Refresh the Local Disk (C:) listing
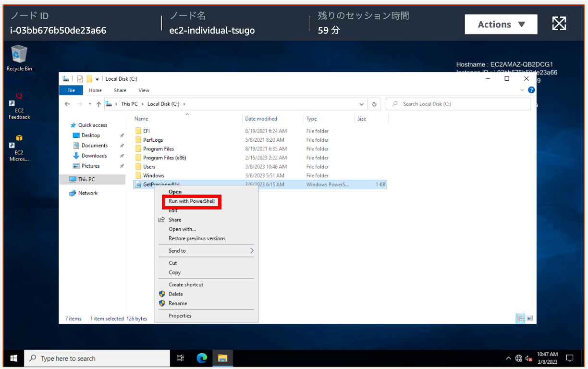Viewport: 588px width, 369px height. pyautogui.click(x=374, y=104)
